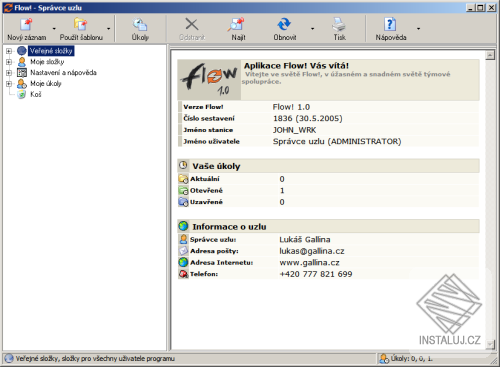The height and width of the screenshot is (367, 500).
Task: Click the status bar globe icon
Action: 9,358
